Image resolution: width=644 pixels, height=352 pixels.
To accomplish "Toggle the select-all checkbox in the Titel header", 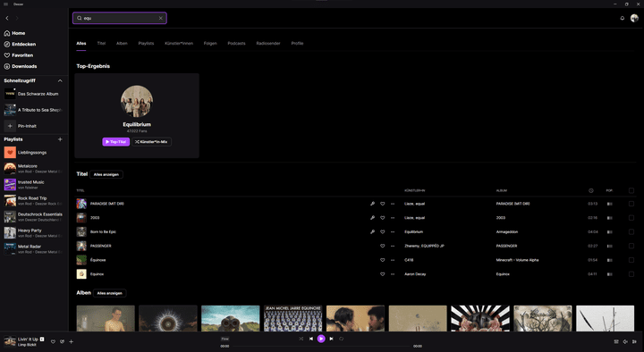I will pyautogui.click(x=631, y=190).
